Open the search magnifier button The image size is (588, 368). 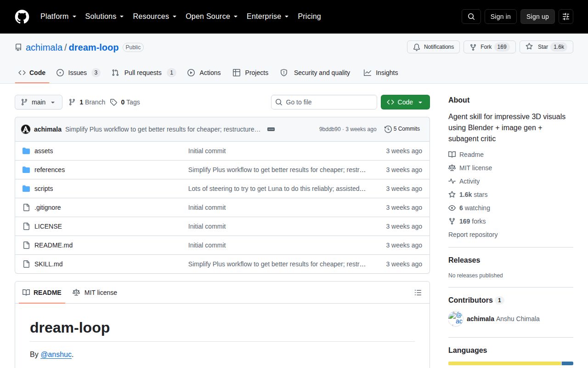(x=471, y=17)
